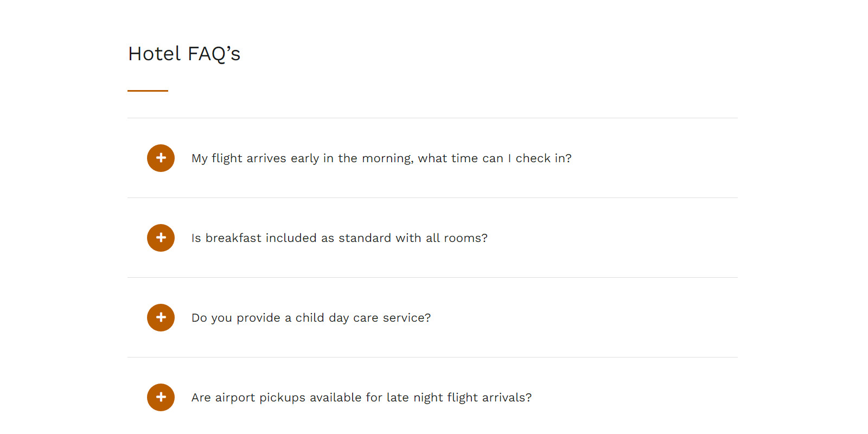868x434 pixels.
Task: Expand "Do you provide a child day care service?"
Action: pyautogui.click(x=311, y=318)
